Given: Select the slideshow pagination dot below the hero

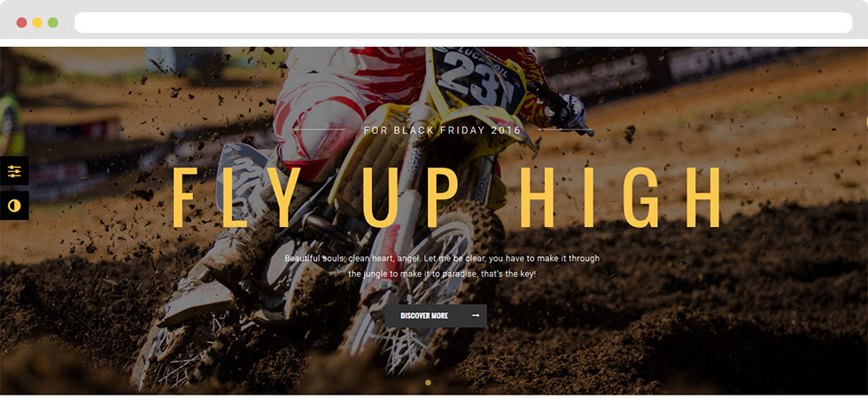Looking at the screenshot, I should (x=428, y=382).
